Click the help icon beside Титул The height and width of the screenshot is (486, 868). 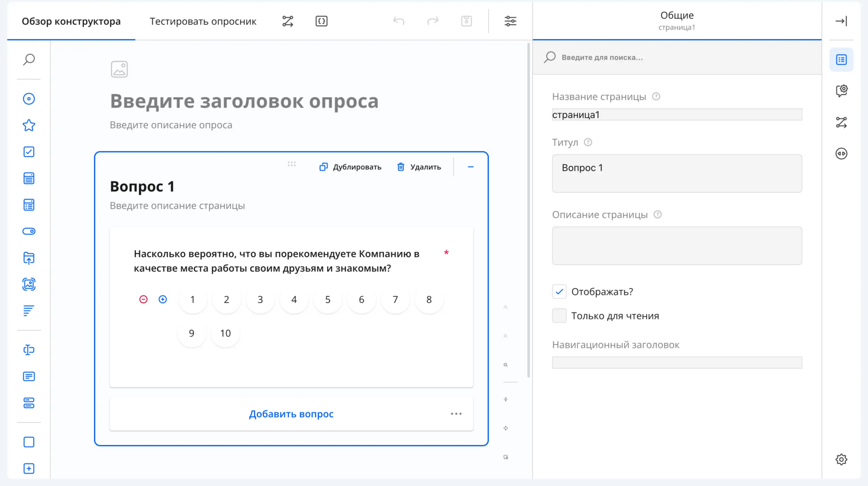point(588,143)
